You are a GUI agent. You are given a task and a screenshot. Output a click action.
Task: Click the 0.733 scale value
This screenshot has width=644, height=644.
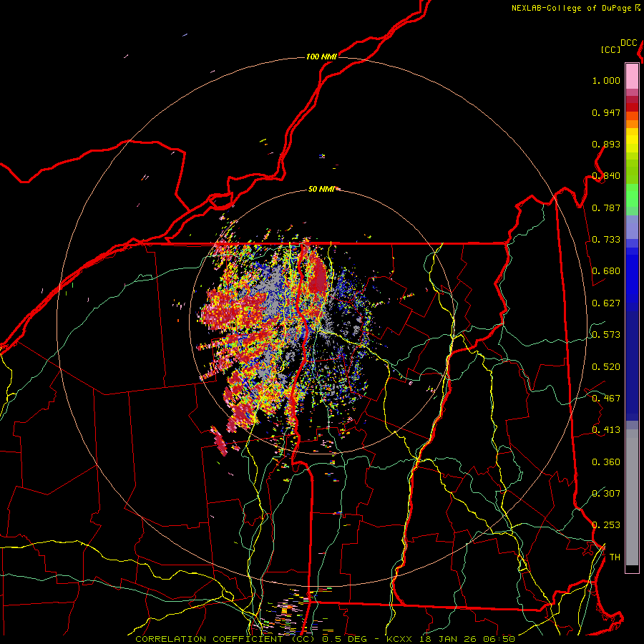pos(606,240)
